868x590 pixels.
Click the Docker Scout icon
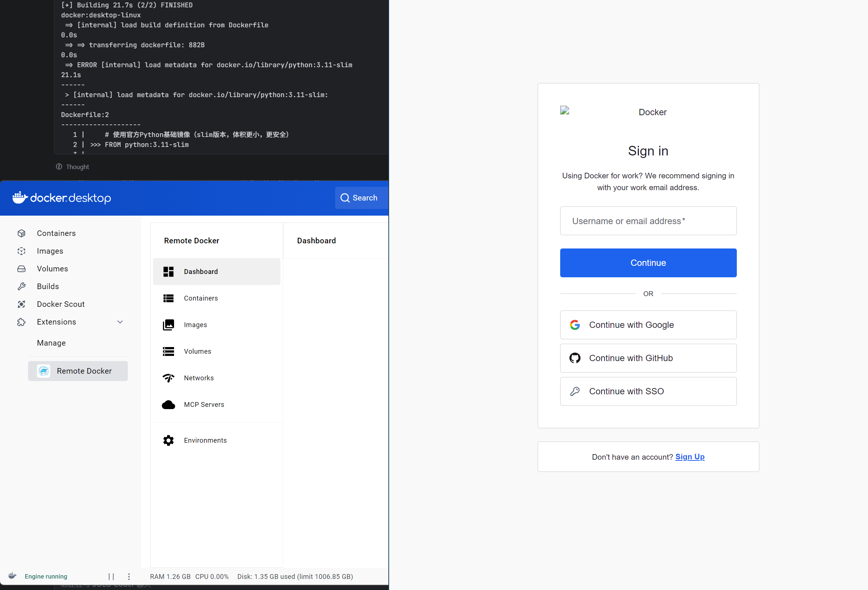pos(21,304)
